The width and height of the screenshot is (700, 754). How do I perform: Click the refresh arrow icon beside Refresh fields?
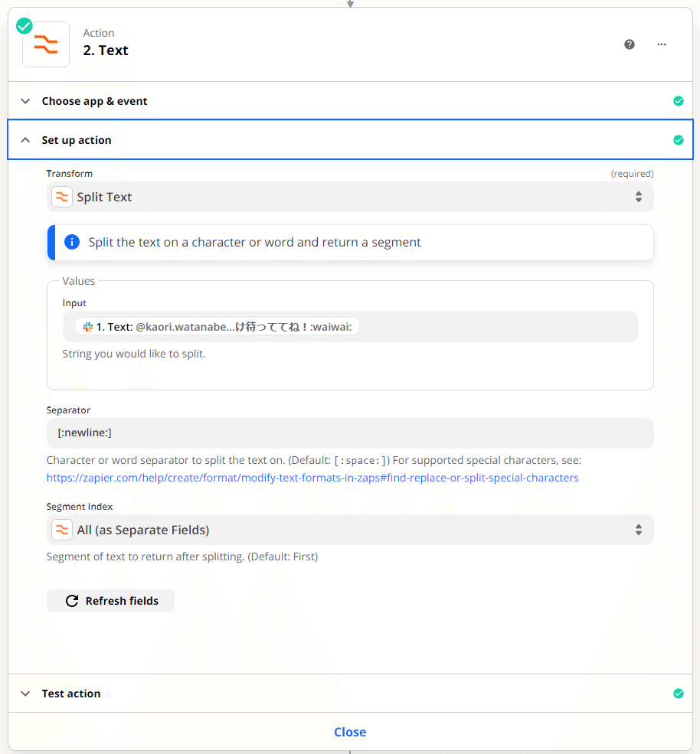[72, 601]
